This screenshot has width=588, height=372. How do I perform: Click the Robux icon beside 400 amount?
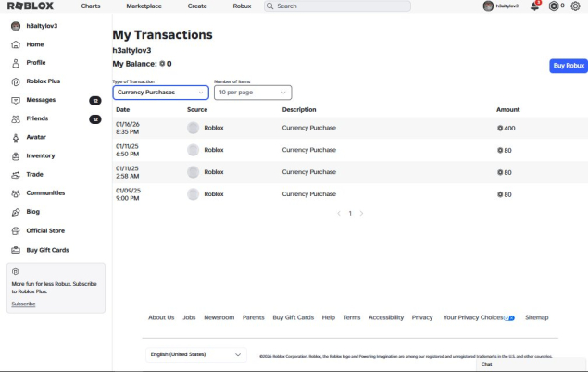pyautogui.click(x=500, y=128)
